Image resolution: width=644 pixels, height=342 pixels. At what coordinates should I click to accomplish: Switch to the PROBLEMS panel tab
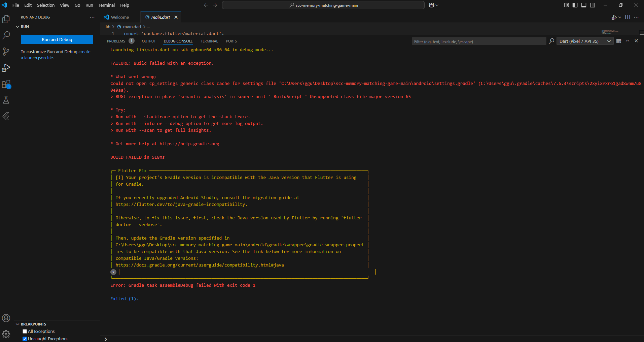116,41
